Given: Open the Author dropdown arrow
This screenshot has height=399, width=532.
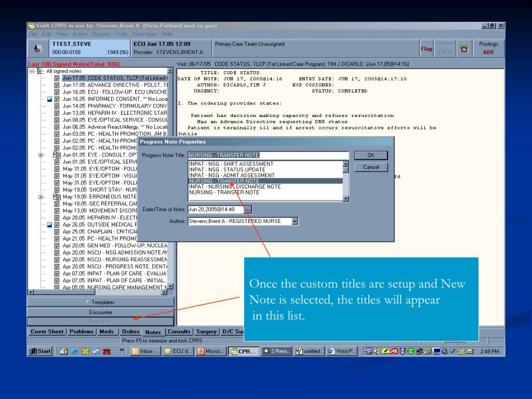Looking at the screenshot, I should click(295, 221).
